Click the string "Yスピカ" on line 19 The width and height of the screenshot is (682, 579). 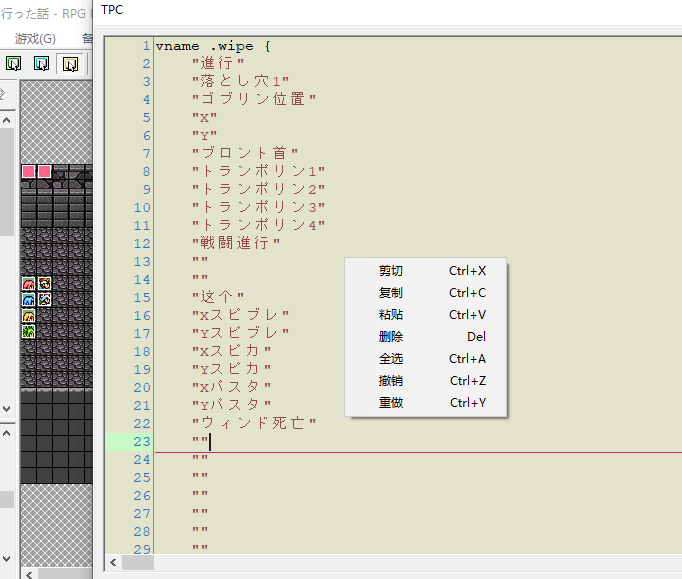click(231, 369)
